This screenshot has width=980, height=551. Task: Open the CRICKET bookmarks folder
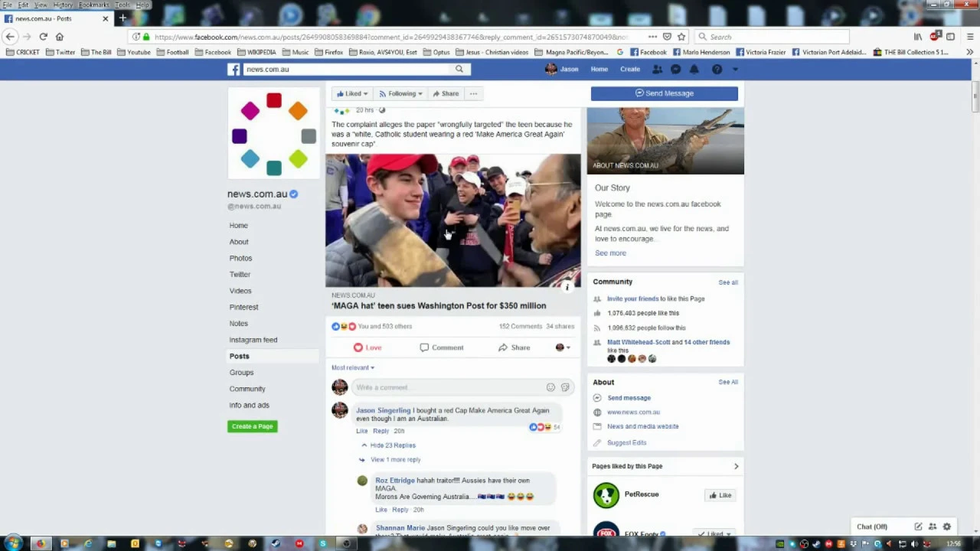point(22,52)
